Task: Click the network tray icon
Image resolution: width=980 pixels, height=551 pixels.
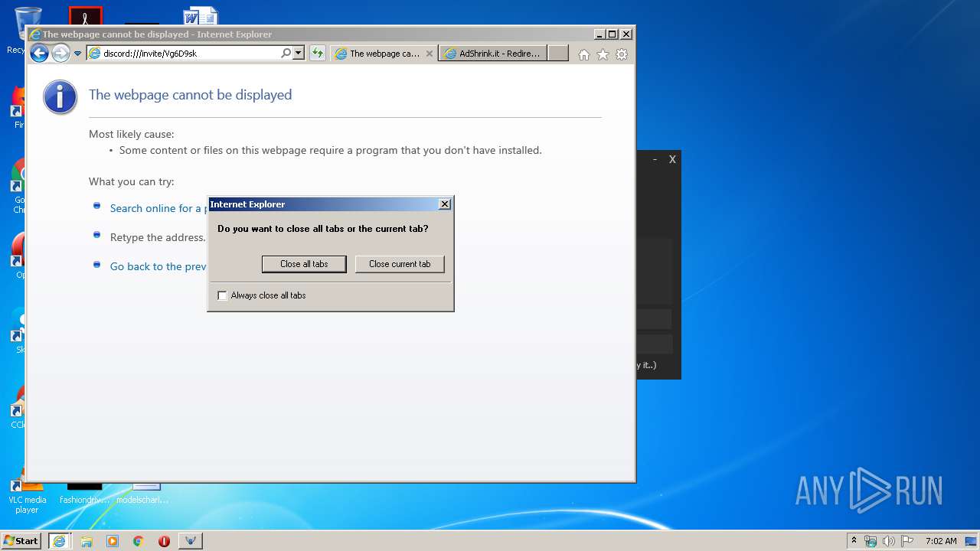Action: coord(871,541)
